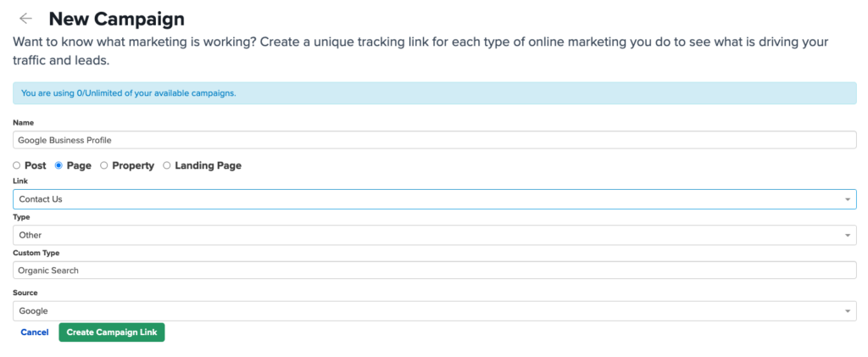This screenshot has height=357, width=868.
Task: Click the Post radio label text
Action: (x=36, y=165)
